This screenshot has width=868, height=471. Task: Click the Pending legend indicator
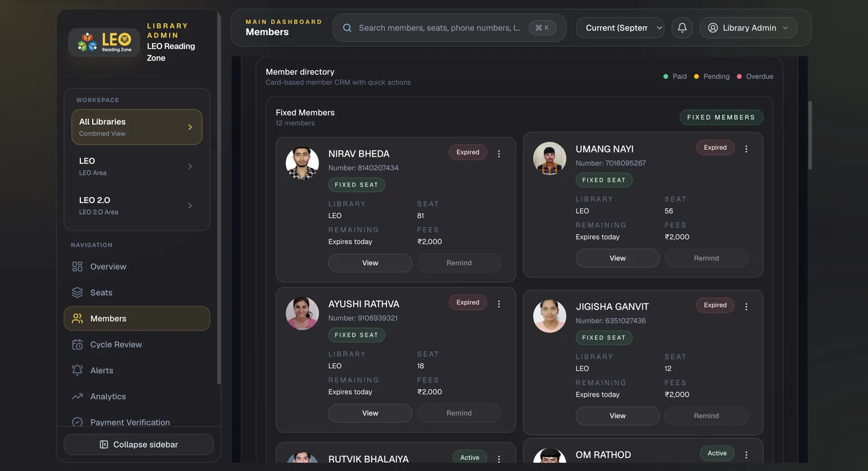[x=712, y=77]
